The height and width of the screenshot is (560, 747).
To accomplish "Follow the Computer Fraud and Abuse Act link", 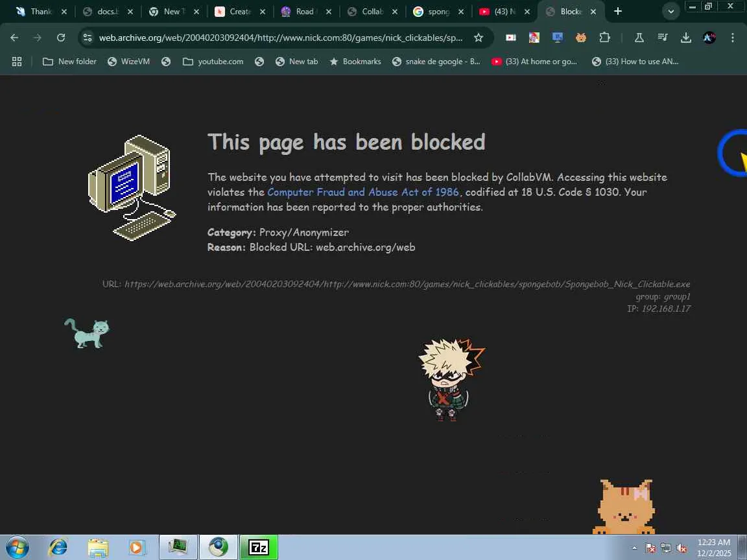I will [363, 192].
